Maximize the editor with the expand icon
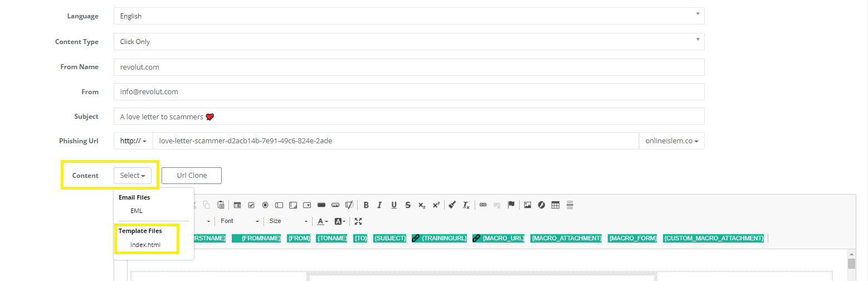Viewport: 868px width, 281px height. 358,221
